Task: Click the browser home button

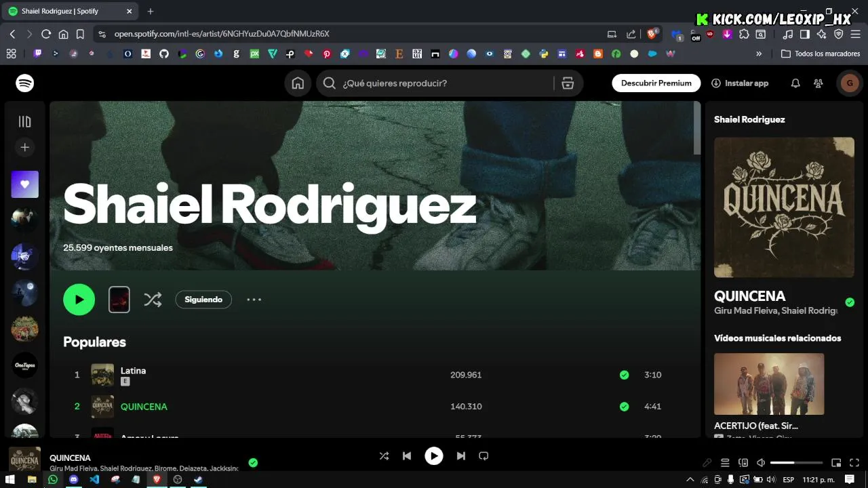Action: coord(63,34)
